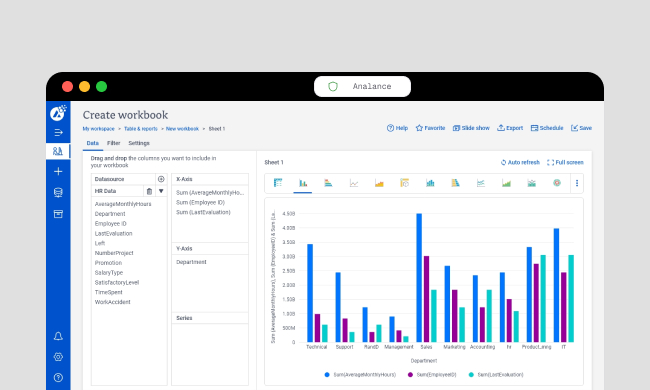Image resolution: width=650 pixels, height=390 pixels.
Task: Choose the horizontal bar chart icon
Action: click(328, 183)
